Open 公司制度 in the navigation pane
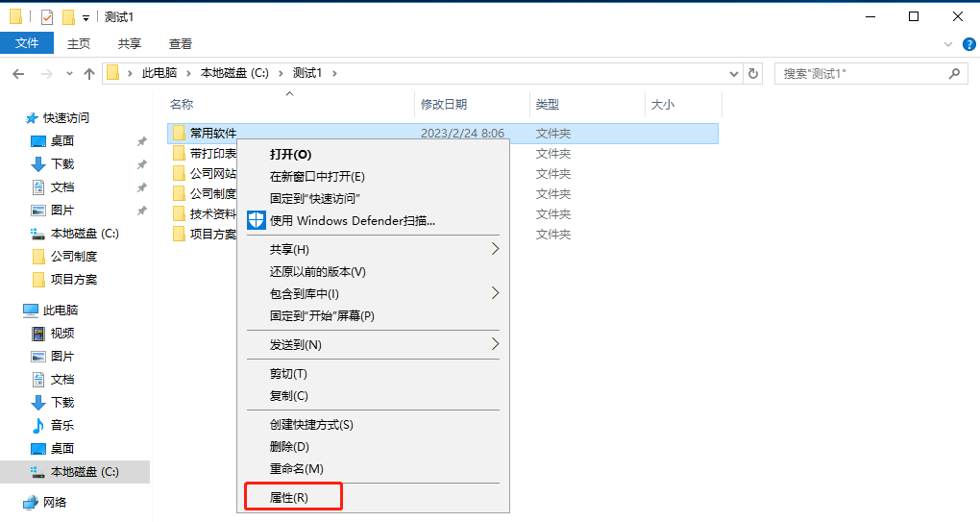 tap(74, 257)
